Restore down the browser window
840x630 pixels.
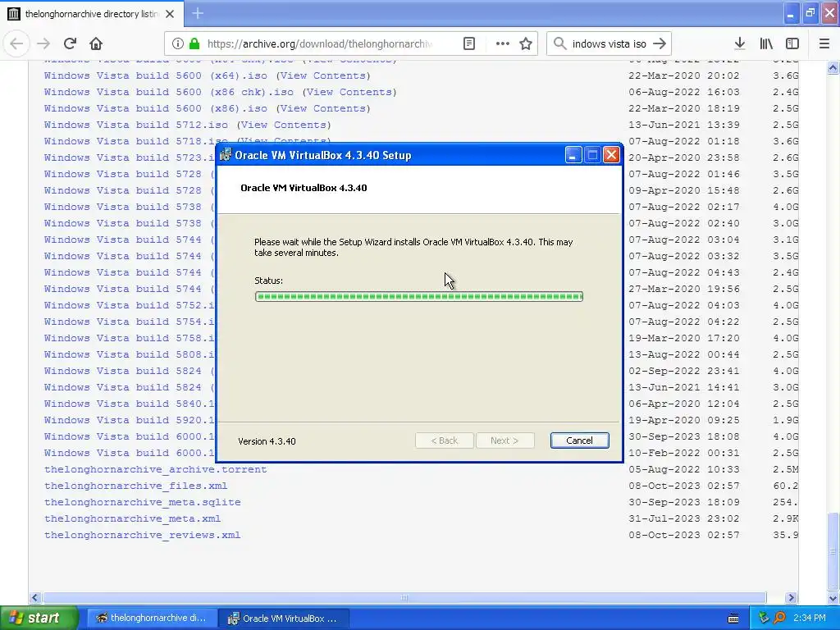[810, 13]
